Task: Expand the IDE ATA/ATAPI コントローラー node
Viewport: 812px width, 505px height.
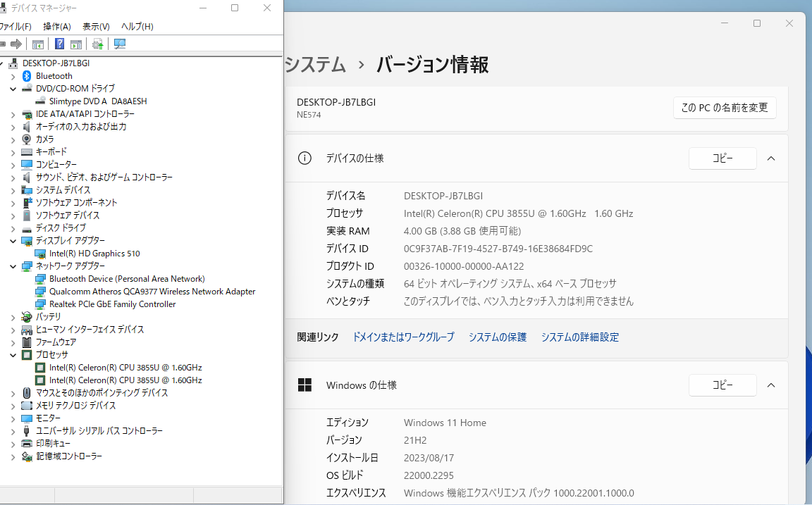Action: click(x=13, y=114)
